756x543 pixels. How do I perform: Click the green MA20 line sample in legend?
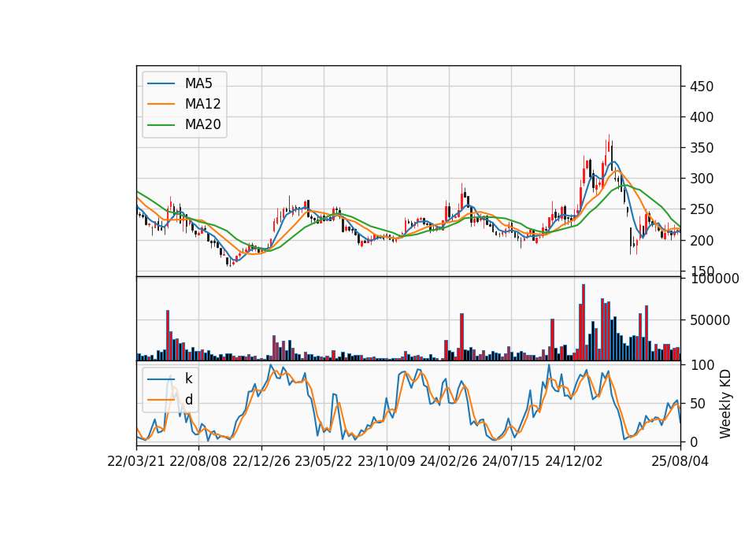point(161,125)
